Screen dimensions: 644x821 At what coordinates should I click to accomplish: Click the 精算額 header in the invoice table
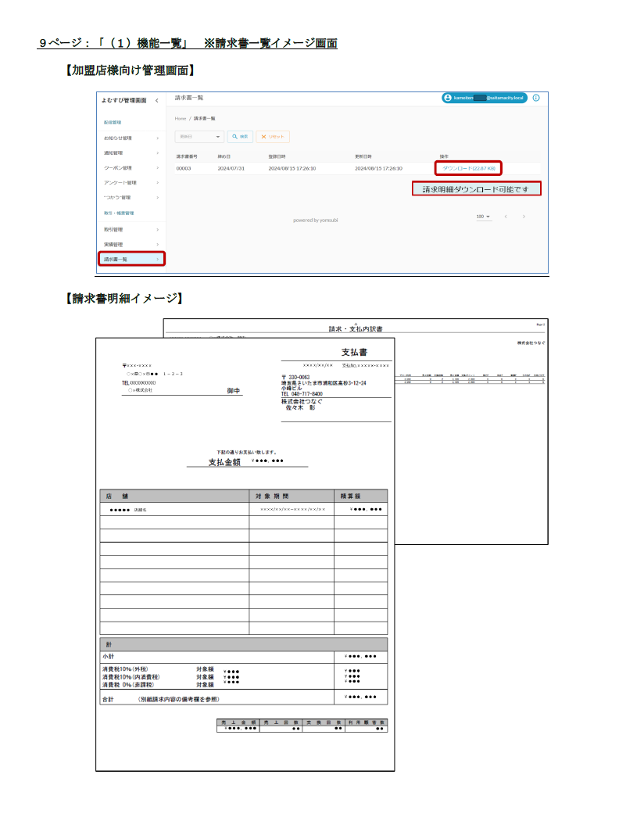click(350, 497)
